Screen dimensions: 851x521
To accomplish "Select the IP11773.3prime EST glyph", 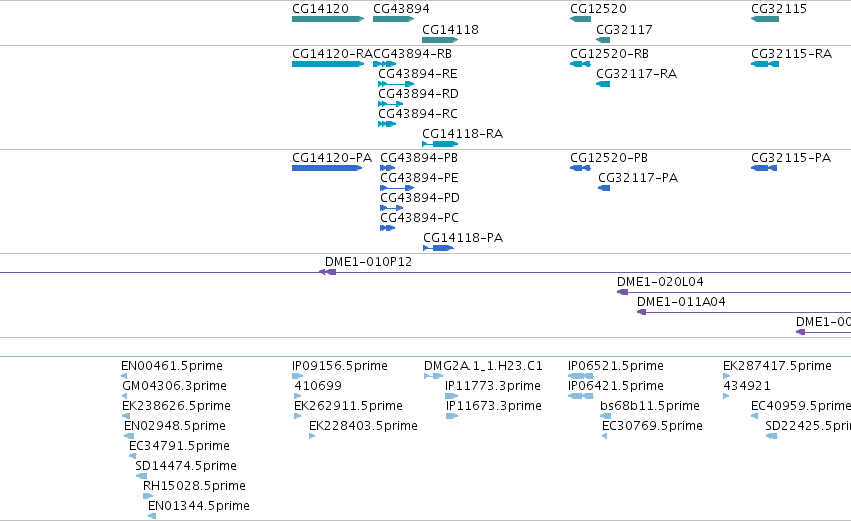I will click(x=452, y=396).
